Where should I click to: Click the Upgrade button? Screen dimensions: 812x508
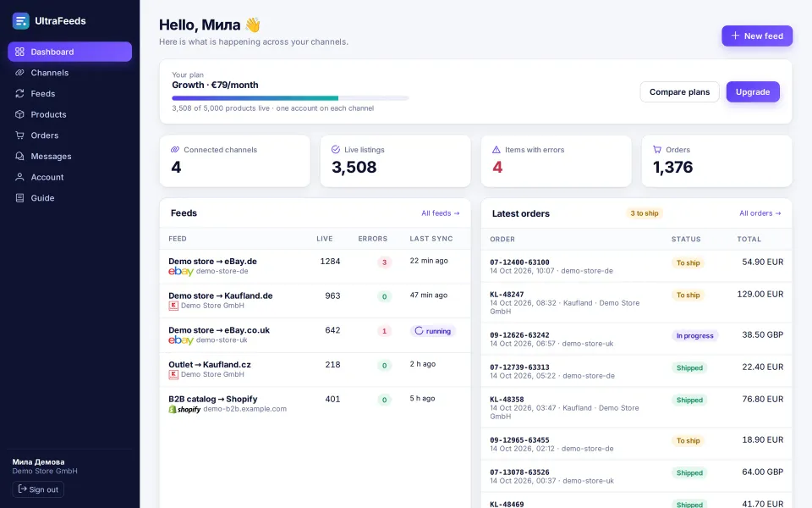coord(753,91)
